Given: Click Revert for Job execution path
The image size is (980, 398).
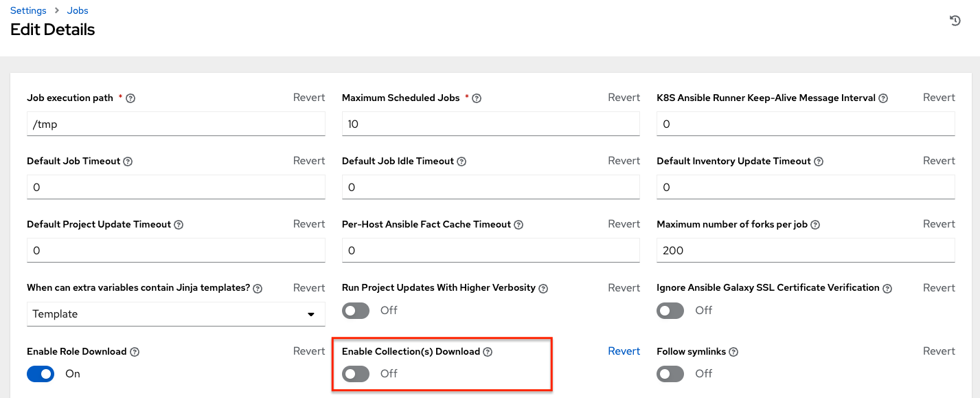Looking at the screenshot, I should 308,97.
